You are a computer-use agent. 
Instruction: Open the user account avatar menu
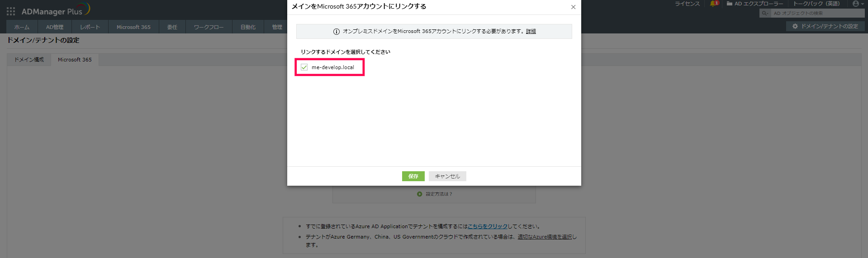click(858, 4)
